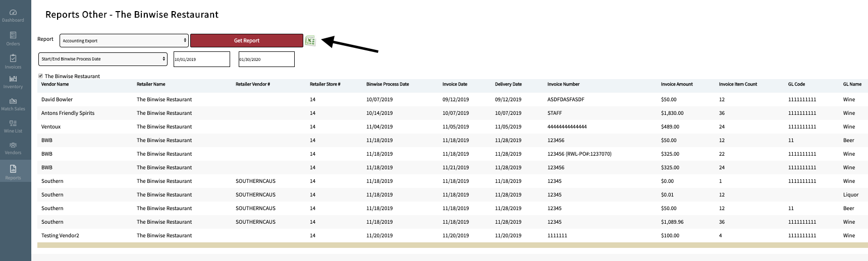The image size is (868, 261).
Task: Open the Dashboard sidebar icon
Action: coord(13,15)
